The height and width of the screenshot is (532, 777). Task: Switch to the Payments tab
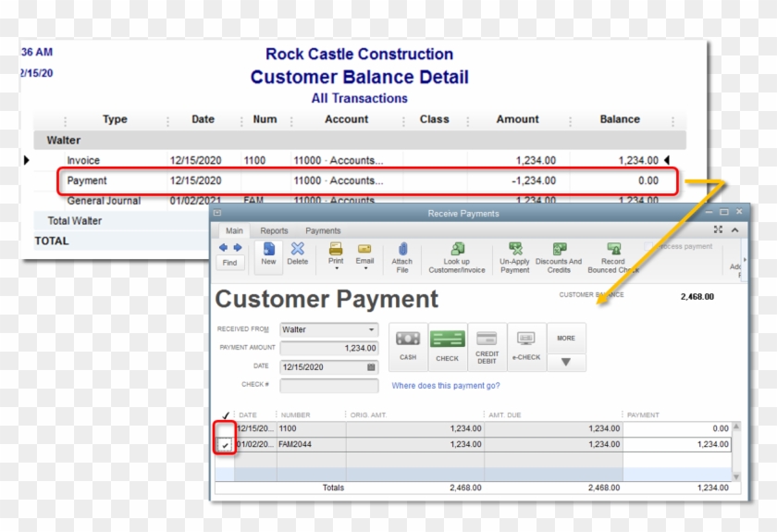click(x=323, y=231)
